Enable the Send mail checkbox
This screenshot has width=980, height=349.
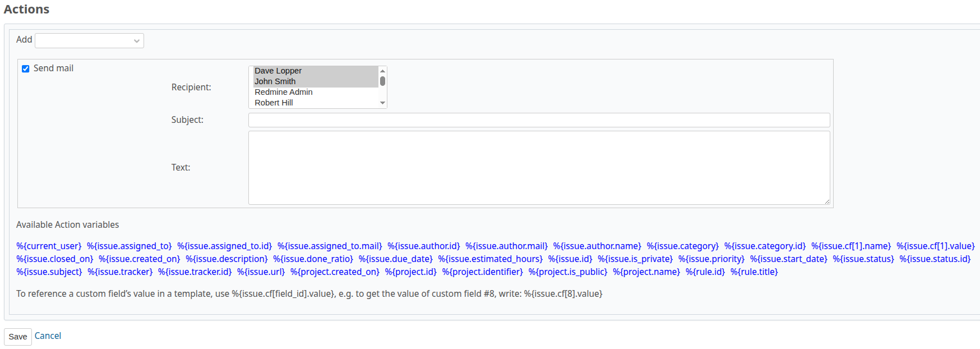click(25, 68)
